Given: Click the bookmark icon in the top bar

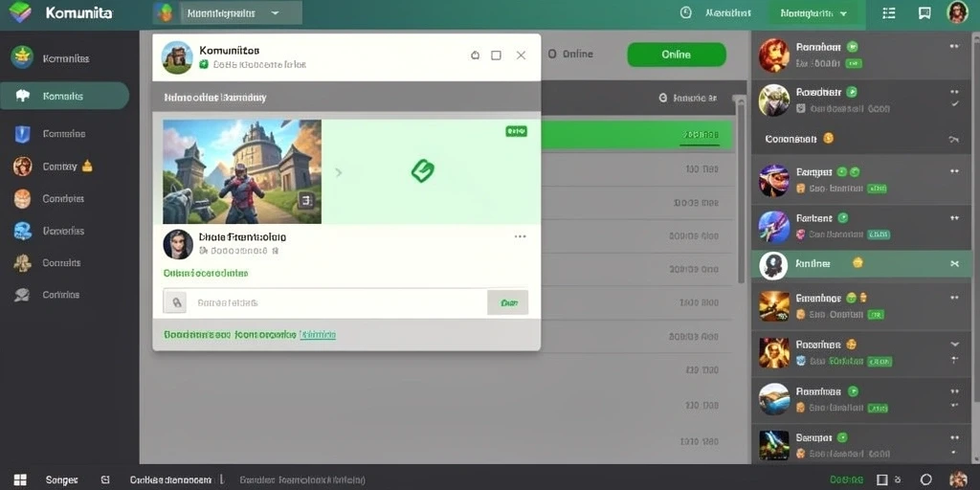Looking at the screenshot, I should pos(925,13).
